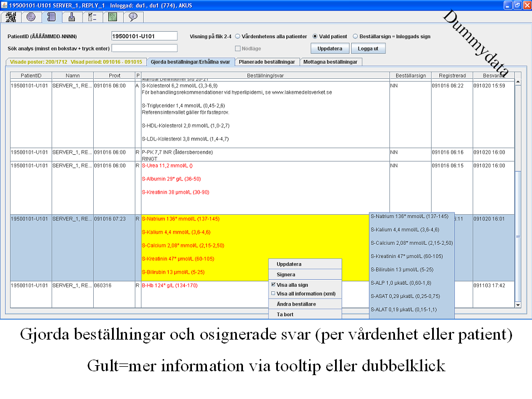Focus the PatientID input field
532x399 pixels.
(x=144, y=36)
